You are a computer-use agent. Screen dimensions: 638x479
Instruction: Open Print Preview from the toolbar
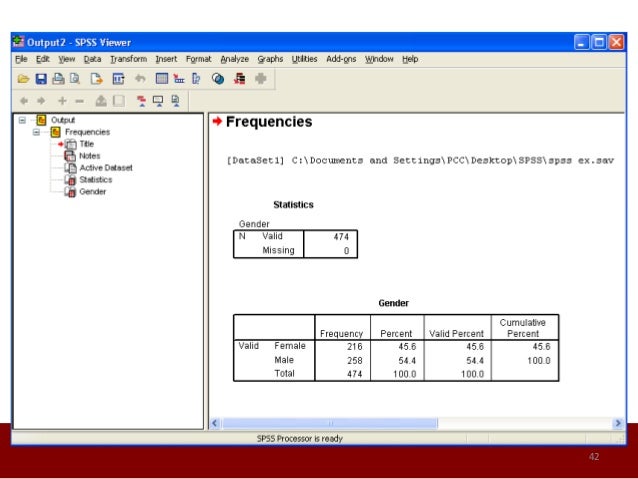(x=75, y=79)
